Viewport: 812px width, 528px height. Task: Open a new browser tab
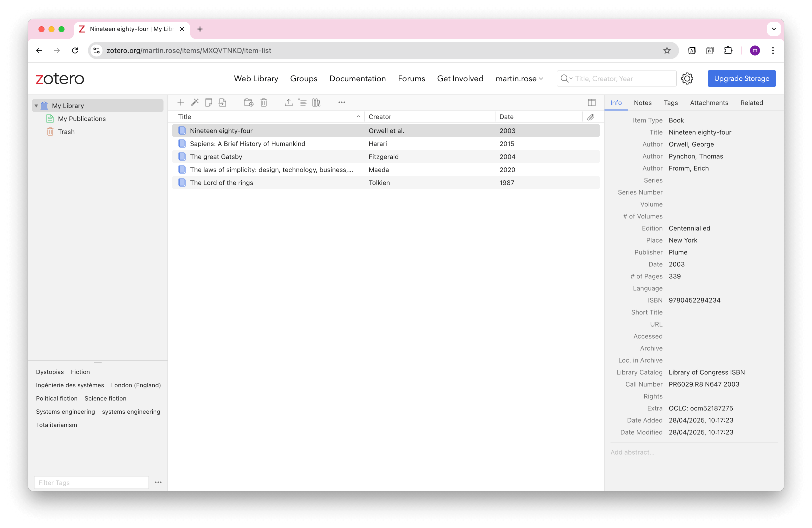[x=200, y=29]
